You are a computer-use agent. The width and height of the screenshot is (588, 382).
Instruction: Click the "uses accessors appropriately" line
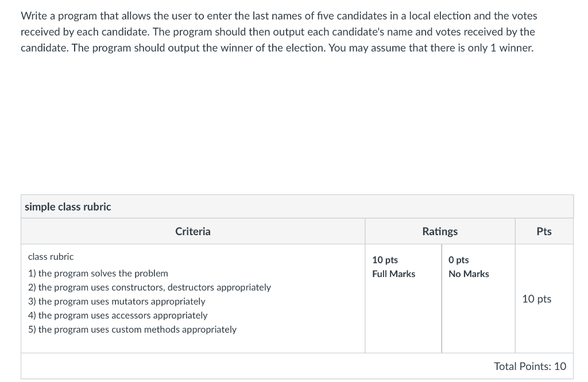[118, 315]
